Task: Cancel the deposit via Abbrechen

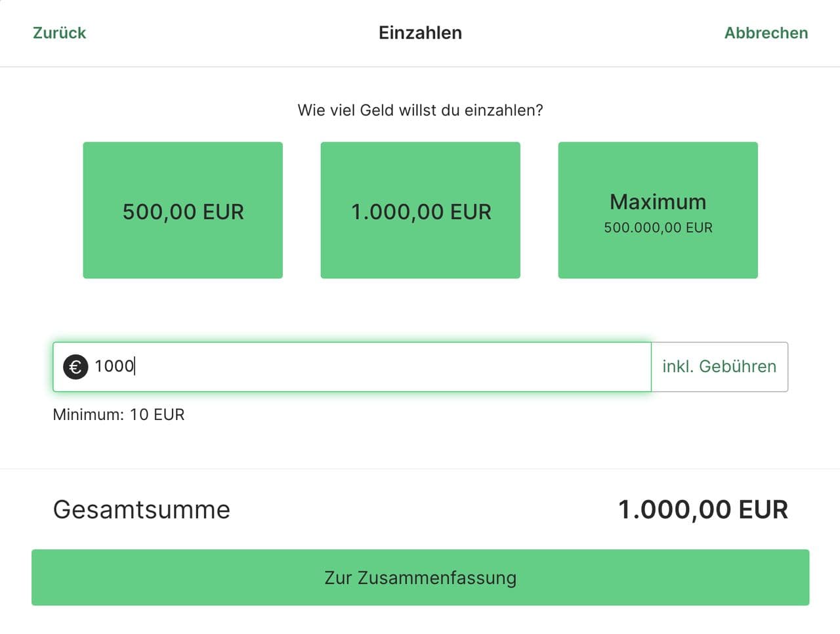Action: click(x=766, y=33)
